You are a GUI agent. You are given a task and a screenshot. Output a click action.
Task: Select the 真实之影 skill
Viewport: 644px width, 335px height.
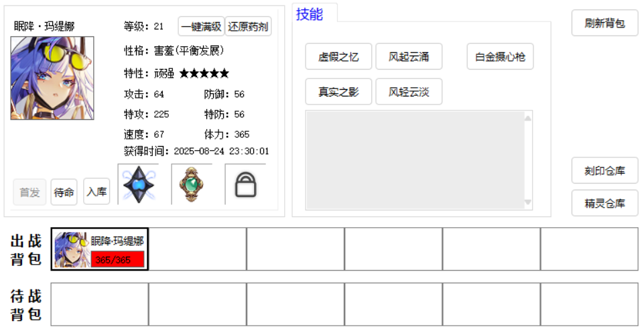pos(338,92)
